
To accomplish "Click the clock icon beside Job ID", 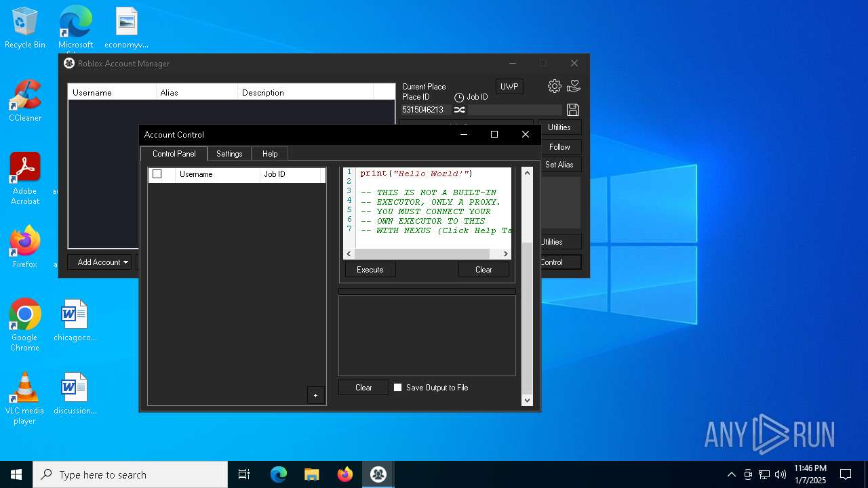I will click(x=459, y=98).
